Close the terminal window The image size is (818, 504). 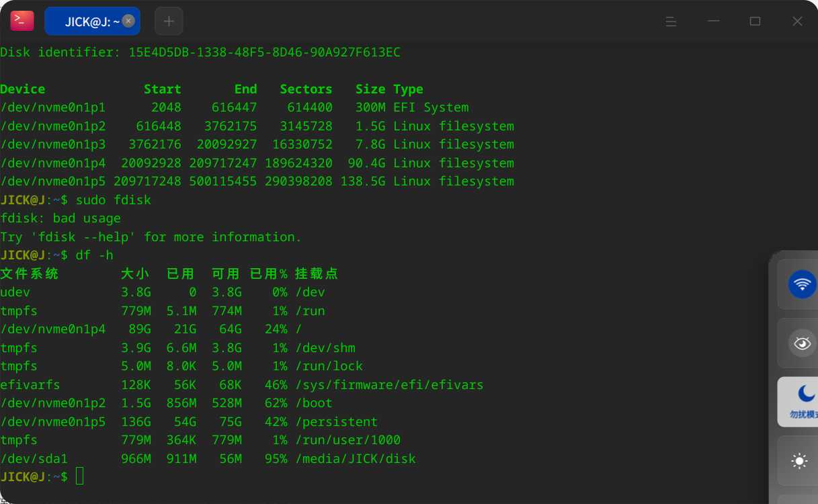coord(797,22)
